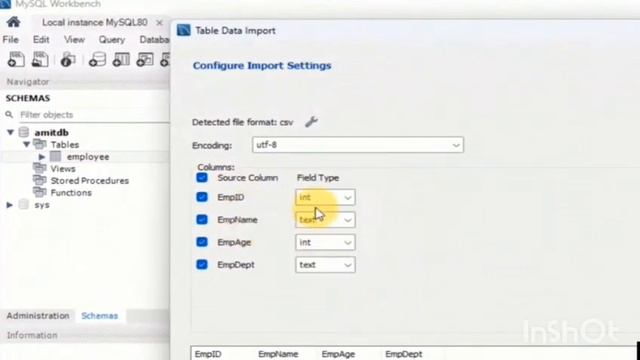Screen dimensions: 640x360
Task: Expand the employee table node
Action: (42, 157)
